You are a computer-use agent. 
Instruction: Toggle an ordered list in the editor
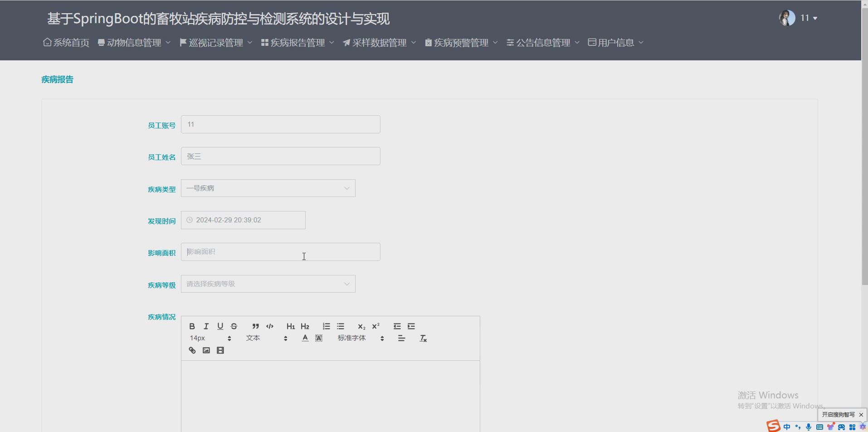326,326
